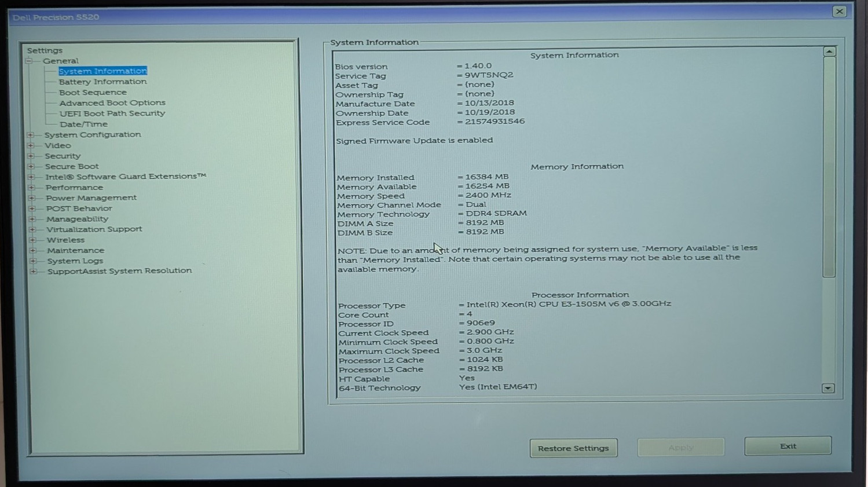868x487 pixels.
Task: Select the Video category label
Action: point(58,145)
